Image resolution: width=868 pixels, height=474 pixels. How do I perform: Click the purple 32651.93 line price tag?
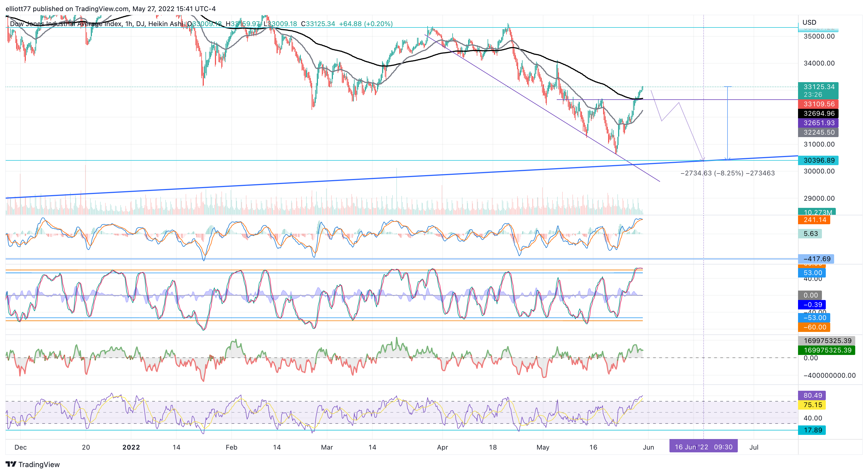pos(819,123)
